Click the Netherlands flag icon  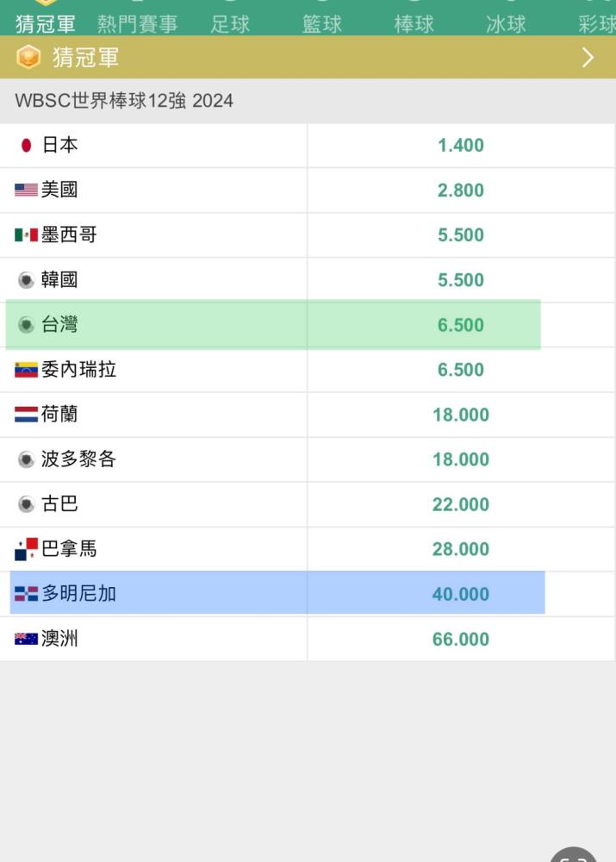click(26, 414)
